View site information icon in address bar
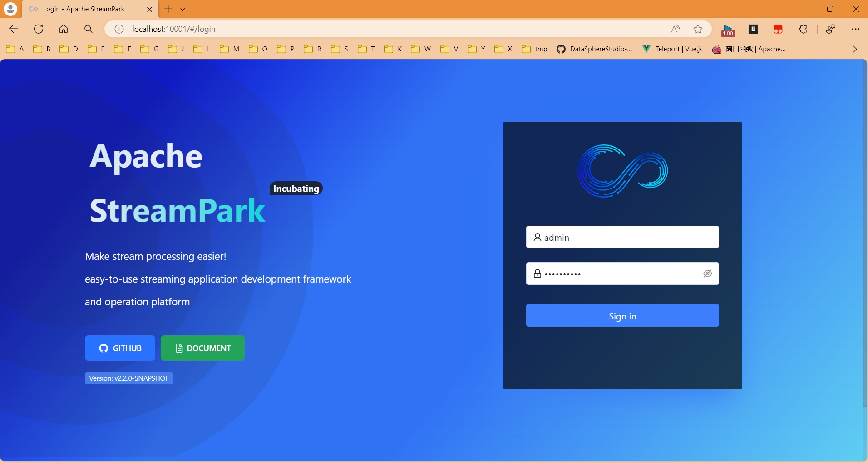This screenshot has height=463, width=868. click(x=119, y=29)
